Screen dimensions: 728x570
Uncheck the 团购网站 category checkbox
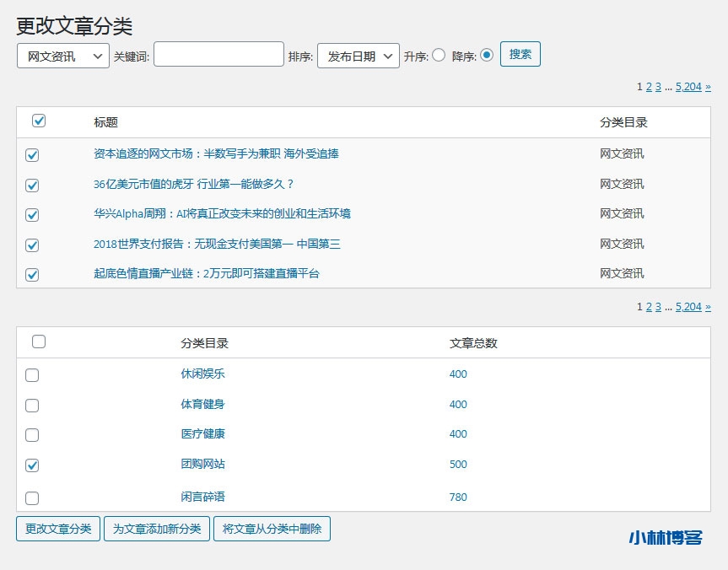tap(32, 465)
